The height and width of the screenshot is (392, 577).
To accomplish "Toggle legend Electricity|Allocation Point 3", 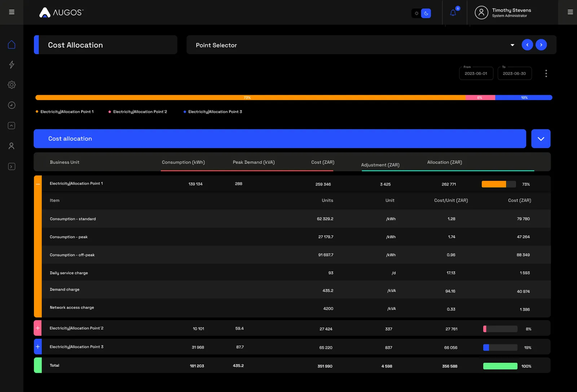I will pos(213,112).
